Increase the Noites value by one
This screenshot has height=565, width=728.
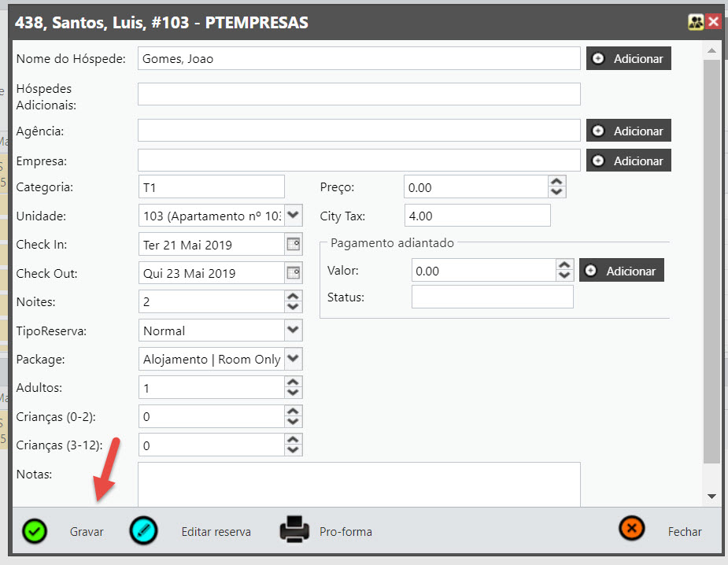(x=294, y=297)
